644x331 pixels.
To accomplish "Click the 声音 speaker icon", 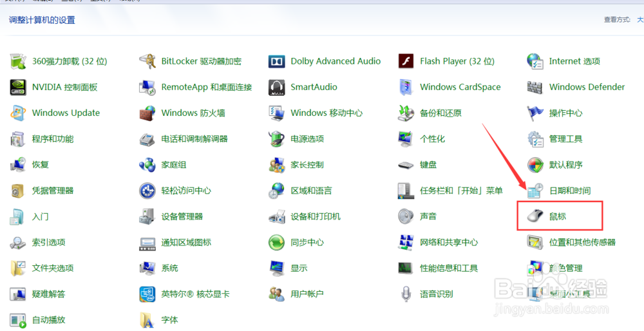I will [x=406, y=216].
